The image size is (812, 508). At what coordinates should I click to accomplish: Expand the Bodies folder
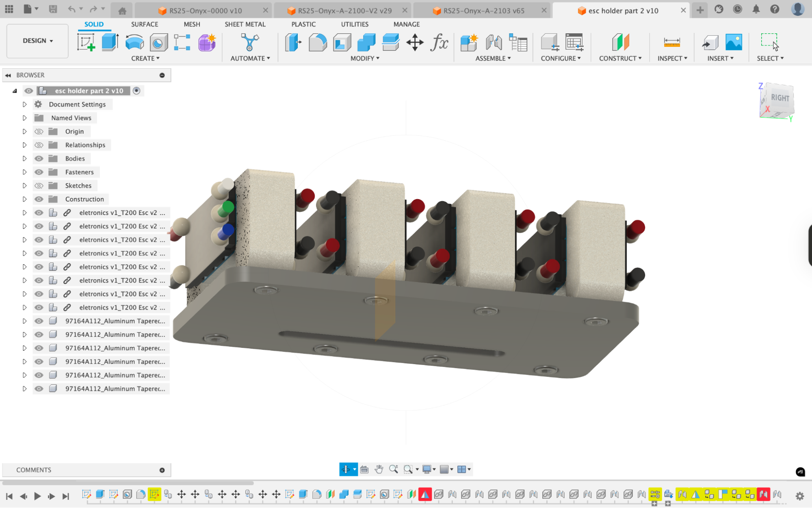coord(24,158)
